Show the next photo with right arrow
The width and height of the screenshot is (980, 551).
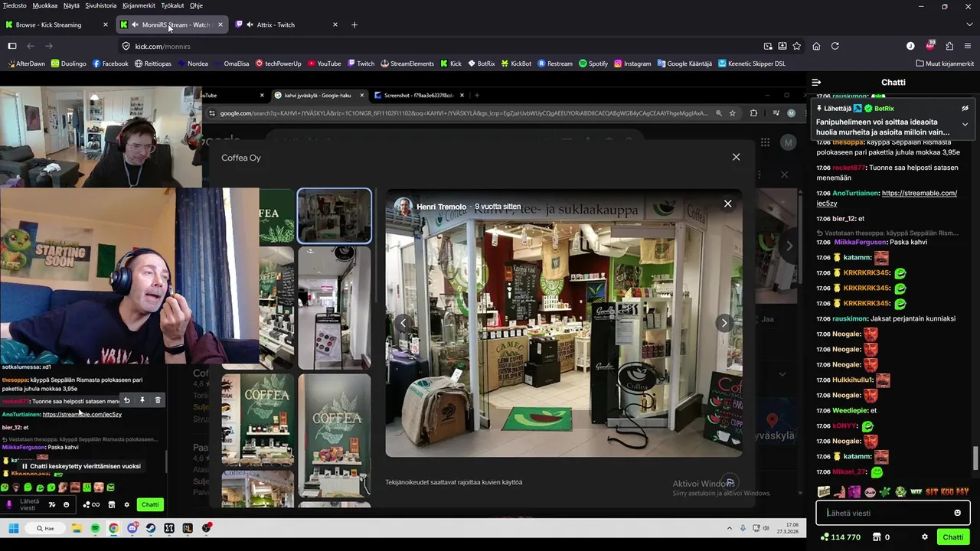point(724,323)
